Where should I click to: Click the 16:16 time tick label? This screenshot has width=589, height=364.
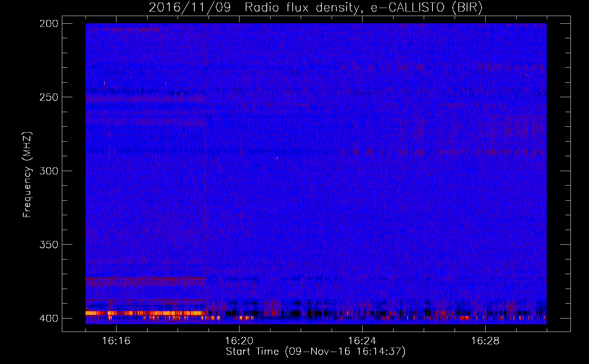coord(116,341)
